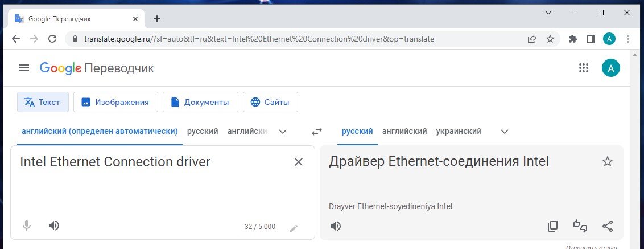Clear the source text with the X
Viewport: 644px width, 249px height.
click(299, 162)
